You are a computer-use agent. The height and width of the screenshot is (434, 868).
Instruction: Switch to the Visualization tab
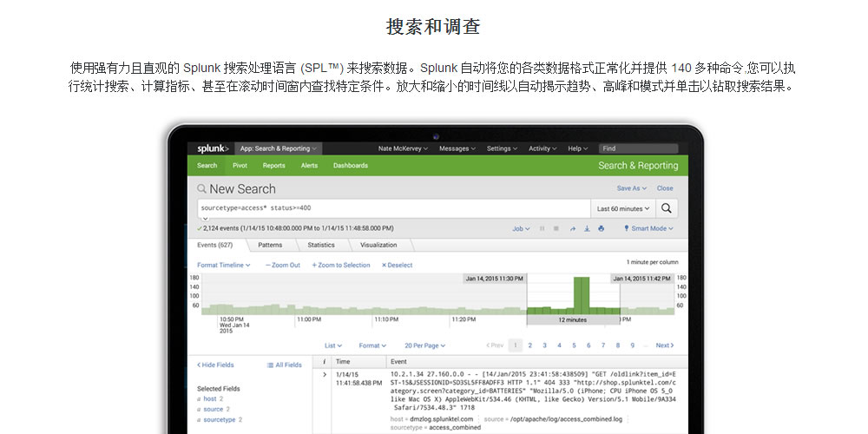click(378, 245)
